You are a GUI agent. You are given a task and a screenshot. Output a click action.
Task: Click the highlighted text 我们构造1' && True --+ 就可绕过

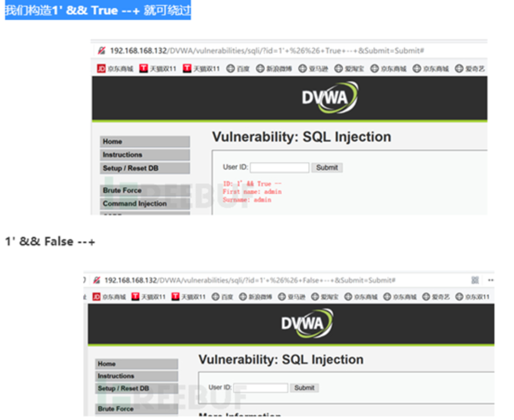pos(97,10)
